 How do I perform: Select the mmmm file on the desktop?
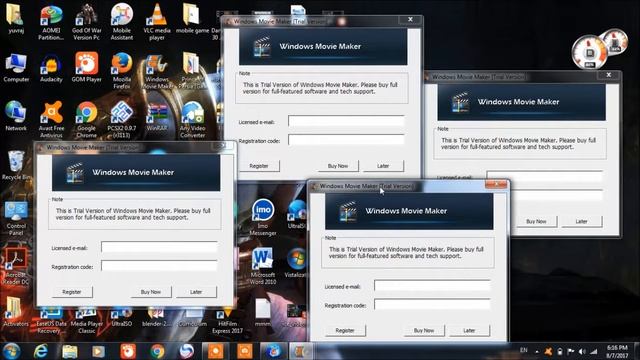pyautogui.click(x=263, y=312)
